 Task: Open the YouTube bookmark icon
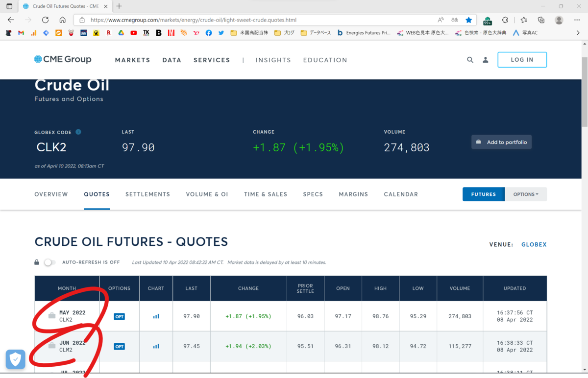[134, 33]
